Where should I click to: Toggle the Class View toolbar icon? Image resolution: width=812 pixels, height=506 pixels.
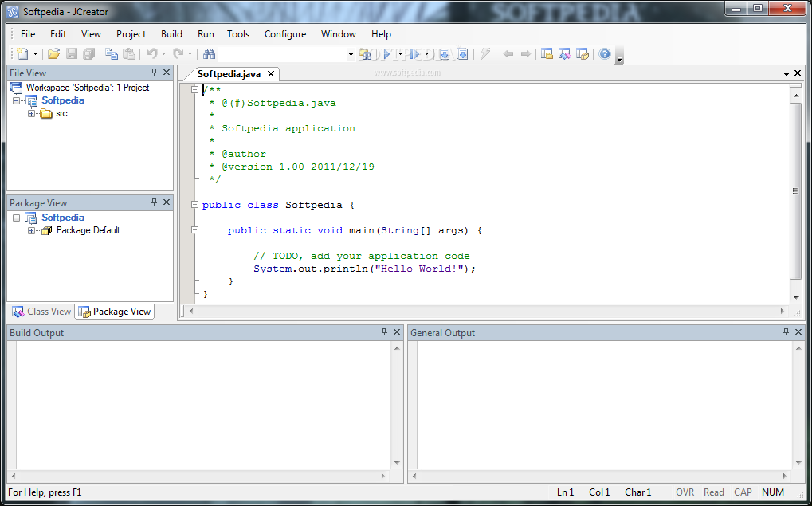coord(564,53)
